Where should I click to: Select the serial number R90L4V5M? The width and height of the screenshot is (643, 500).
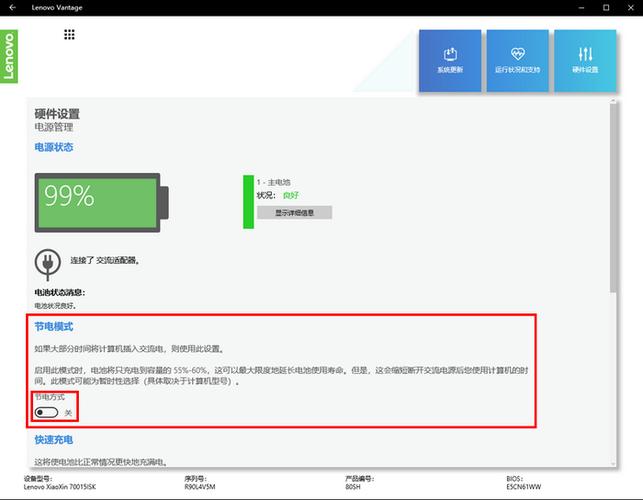200,487
